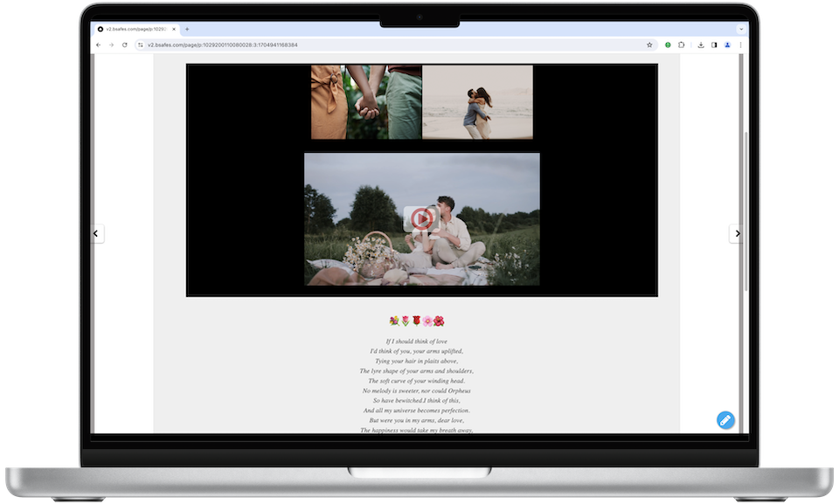Screen dimensions: 839x504
Task: Close the v2.bsafes.com tab
Action: point(174,29)
